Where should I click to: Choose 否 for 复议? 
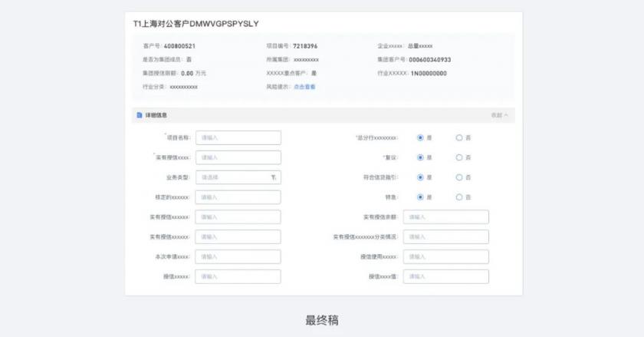(459, 157)
